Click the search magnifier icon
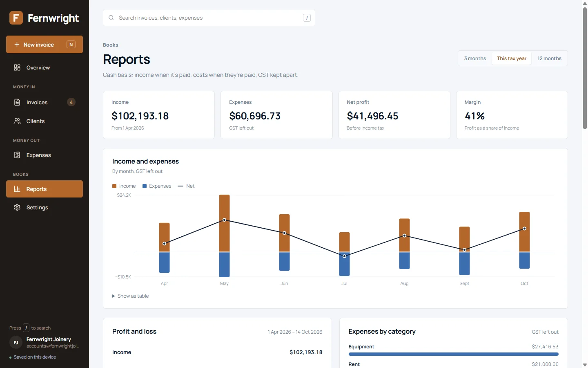Image resolution: width=588 pixels, height=368 pixels. (x=111, y=18)
